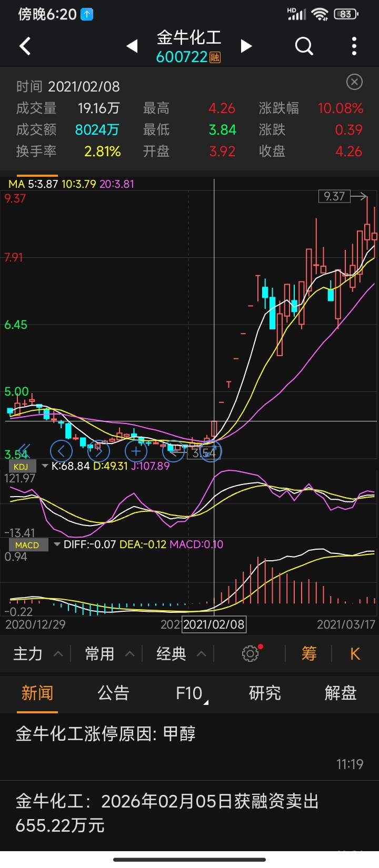Expand the 经典 indicator group
This screenshot has width=379, height=868.
pyautogui.click(x=181, y=653)
